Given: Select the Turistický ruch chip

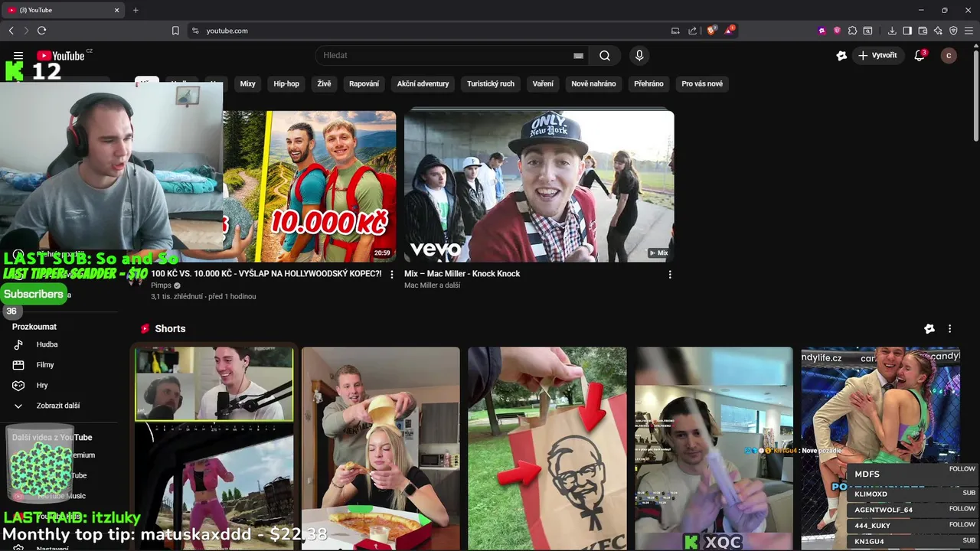Looking at the screenshot, I should (491, 83).
